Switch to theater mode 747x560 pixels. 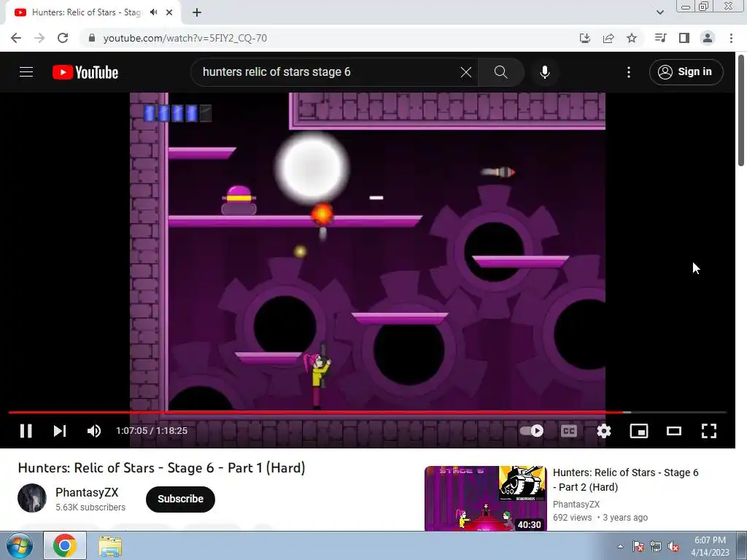coord(673,431)
